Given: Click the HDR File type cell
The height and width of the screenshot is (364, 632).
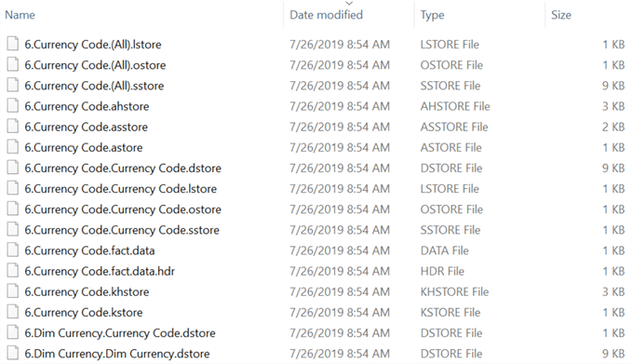Looking at the screenshot, I should (x=442, y=271).
